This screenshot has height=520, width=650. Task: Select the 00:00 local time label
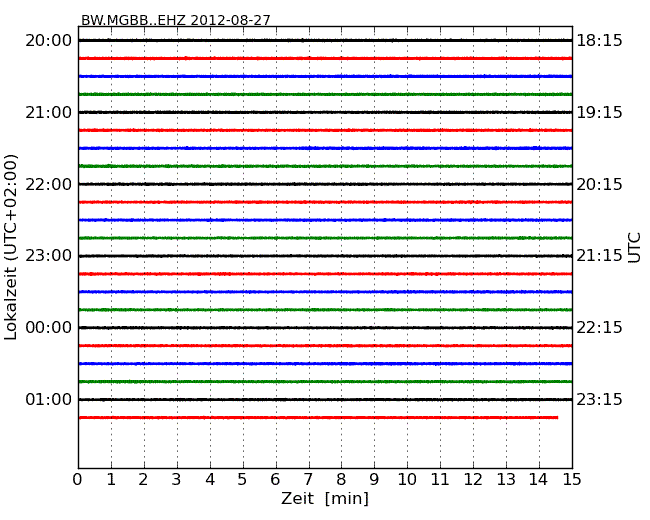point(49,328)
